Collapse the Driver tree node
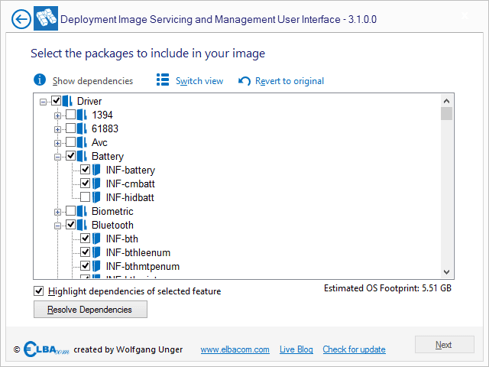The width and height of the screenshot is (489, 367). tap(43, 102)
